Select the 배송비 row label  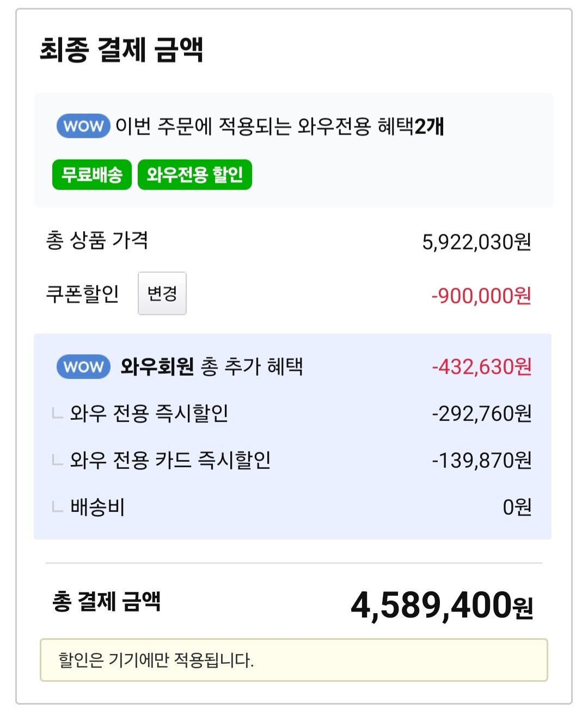click(98, 508)
